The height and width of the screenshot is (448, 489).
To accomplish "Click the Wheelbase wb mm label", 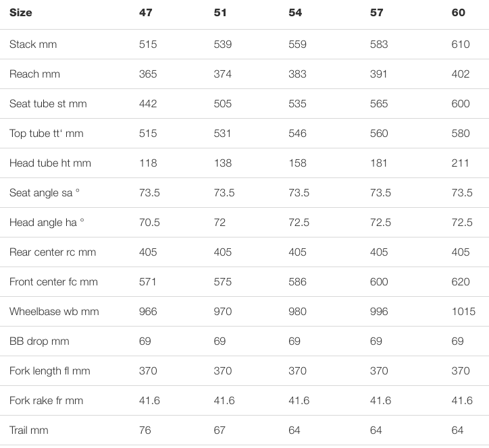I will (x=54, y=311).
